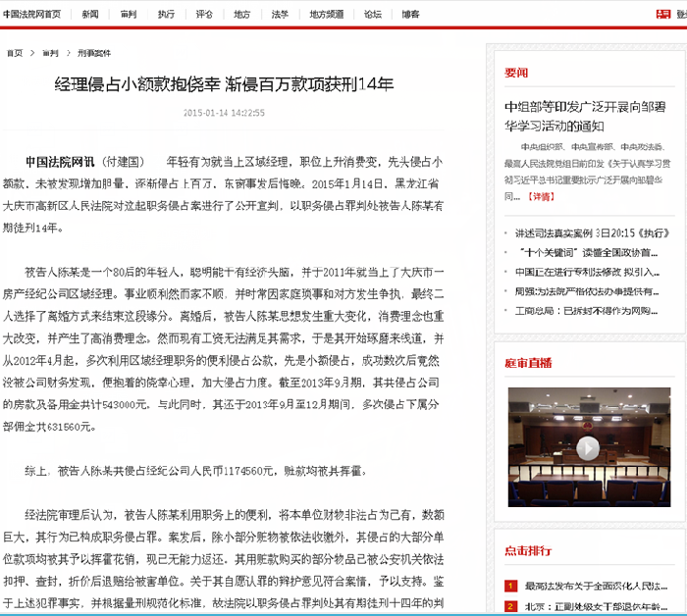Open news item “十个关键词”读懂全国政协
The width and height of the screenshot is (687, 616).
(x=589, y=253)
